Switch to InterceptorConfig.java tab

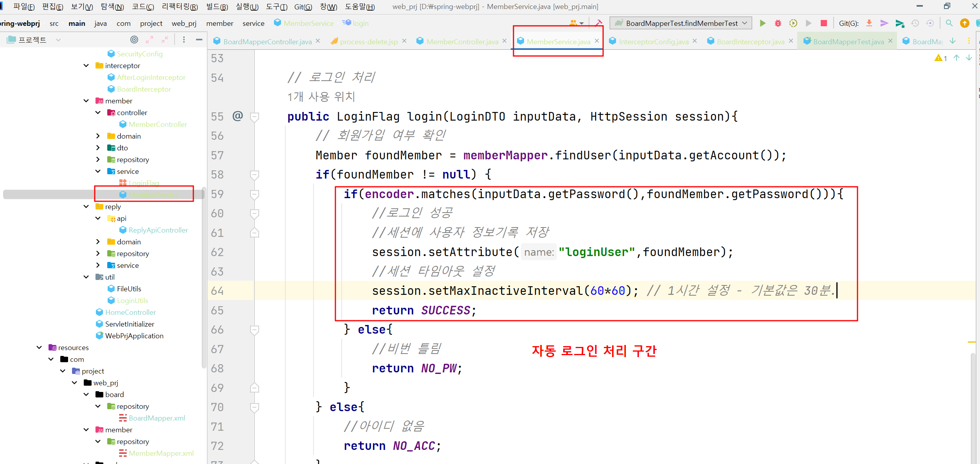point(653,42)
